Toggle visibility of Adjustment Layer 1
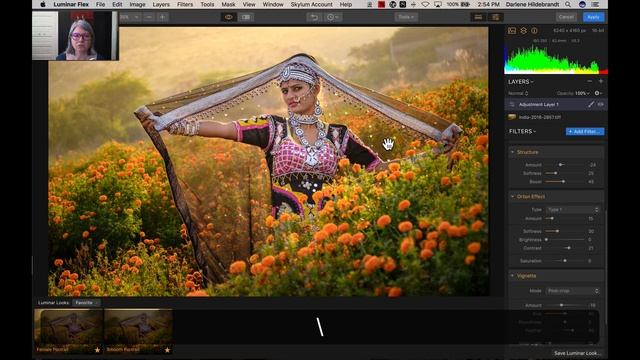The image size is (640, 360). 601,104
